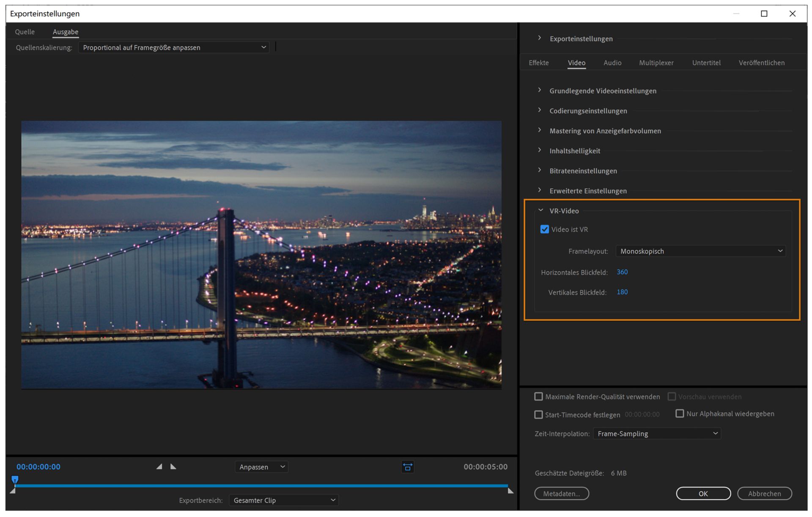Viewport: 812px width, 517px height.
Task: Click the Horizontales Blickfeld value 360
Action: (622, 272)
